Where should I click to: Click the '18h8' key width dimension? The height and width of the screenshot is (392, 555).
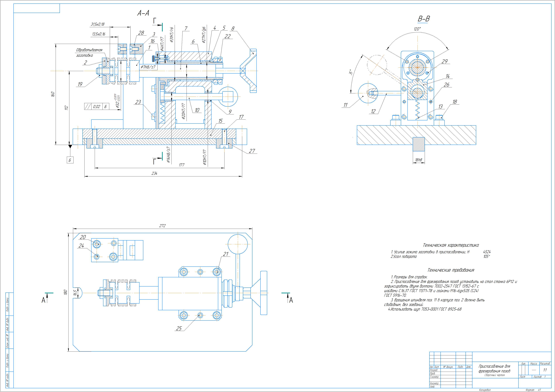[x=418, y=160]
